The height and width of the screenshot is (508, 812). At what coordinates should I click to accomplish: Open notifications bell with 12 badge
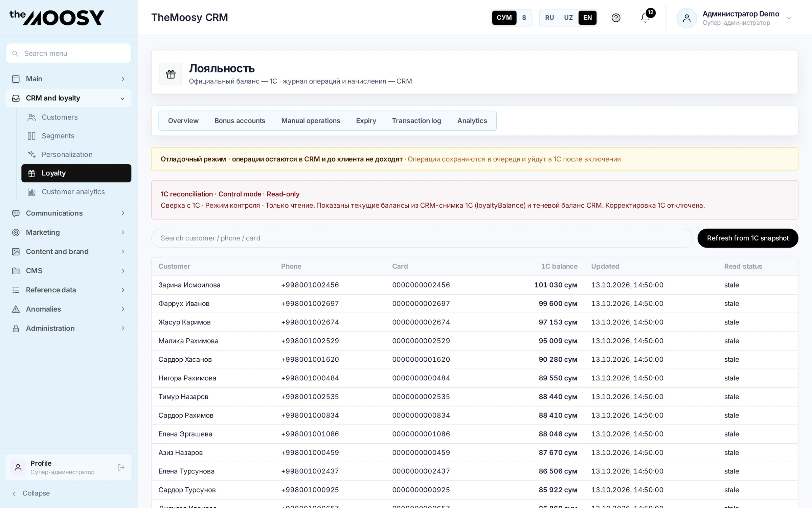click(x=646, y=18)
